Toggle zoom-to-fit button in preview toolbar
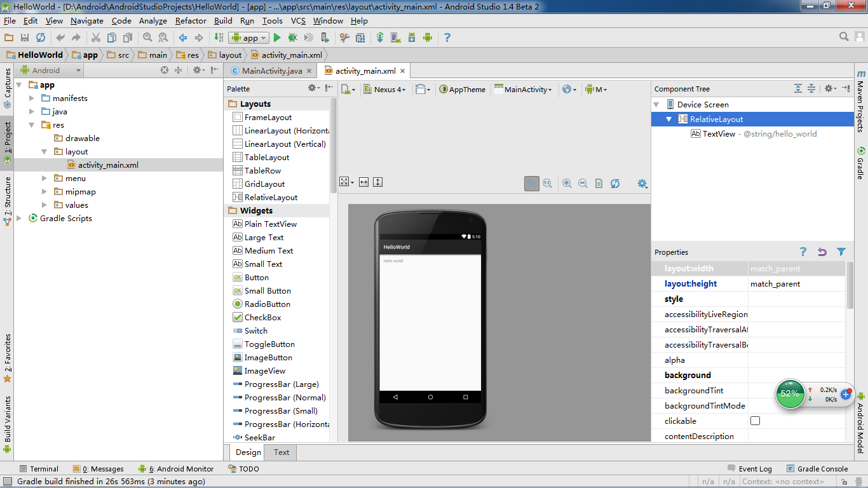 (x=532, y=184)
